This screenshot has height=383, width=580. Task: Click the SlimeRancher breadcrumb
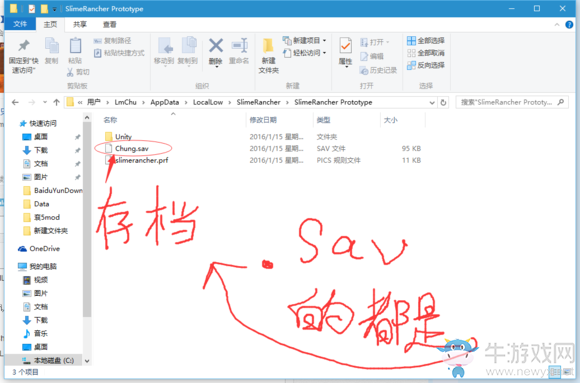[x=259, y=102]
